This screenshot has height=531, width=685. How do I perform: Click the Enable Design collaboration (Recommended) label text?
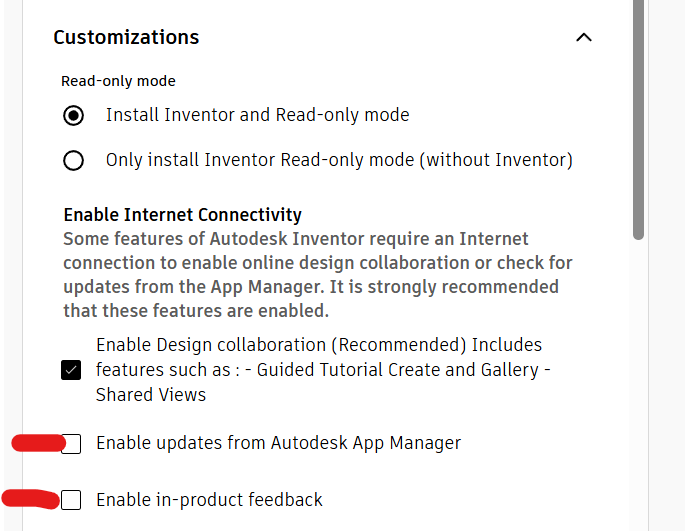pyautogui.click(x=318, y=345)
